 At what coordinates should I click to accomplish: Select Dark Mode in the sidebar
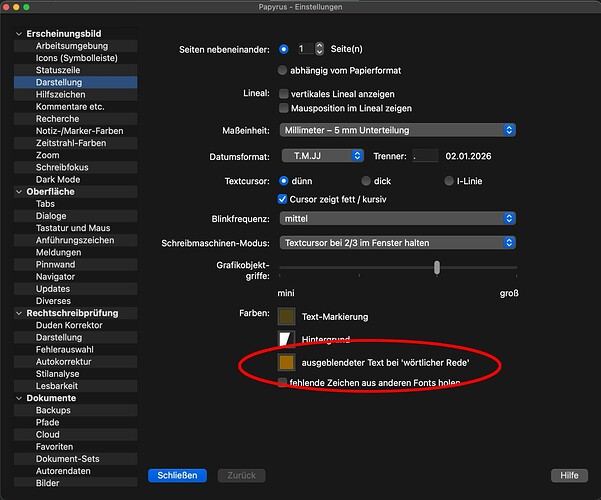click(58, 179)
